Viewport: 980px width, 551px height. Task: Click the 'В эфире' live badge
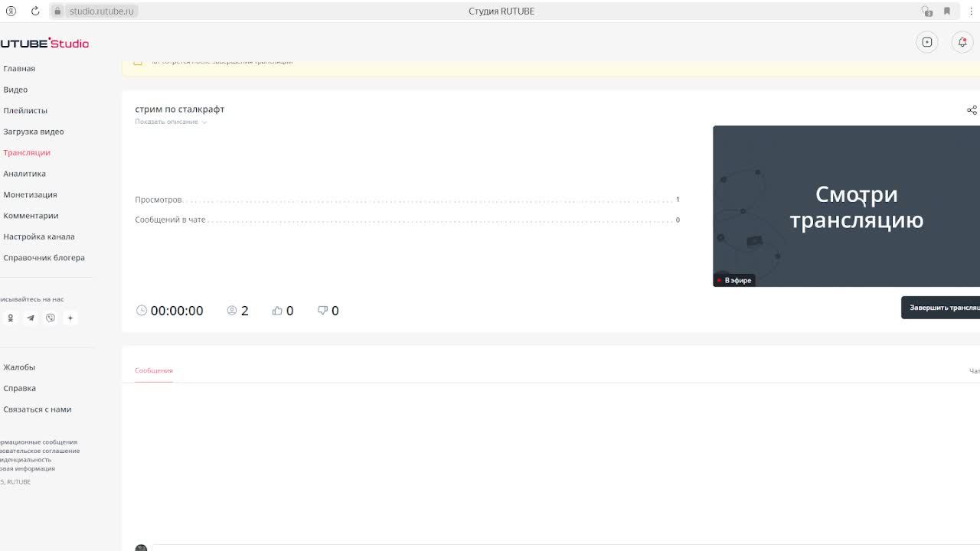point(735,281)
